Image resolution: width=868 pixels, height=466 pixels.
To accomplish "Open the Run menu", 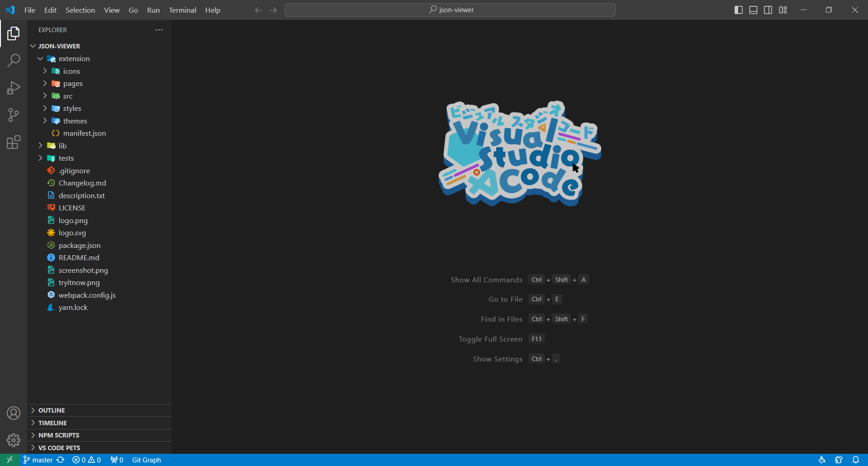I will [153, 10].
